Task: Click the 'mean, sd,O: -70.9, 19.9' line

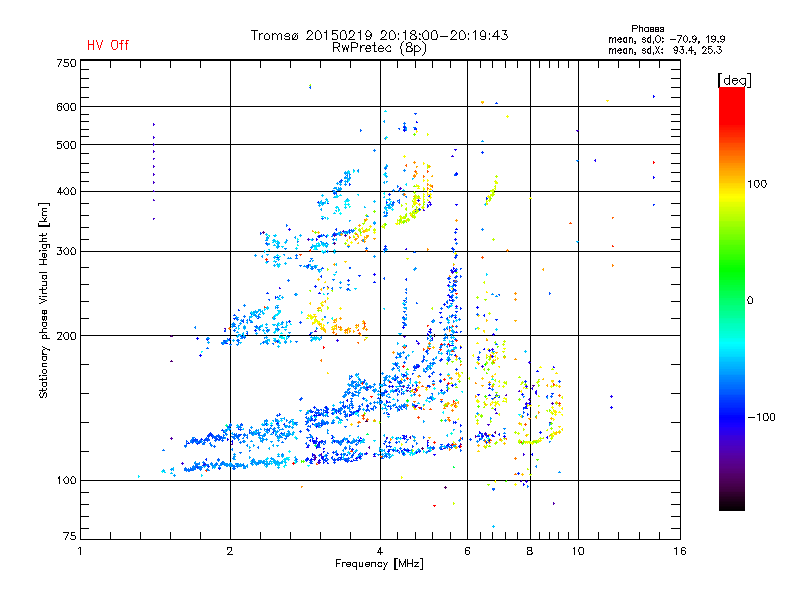Action: pos(666,39)
